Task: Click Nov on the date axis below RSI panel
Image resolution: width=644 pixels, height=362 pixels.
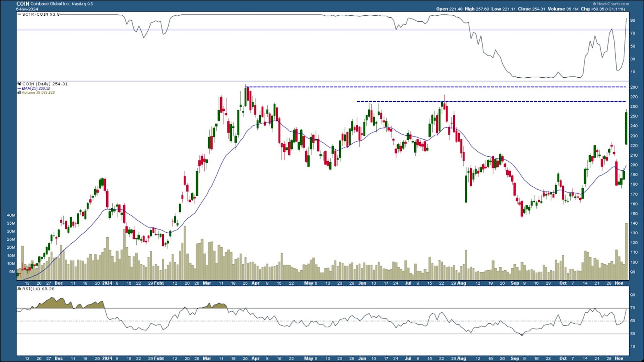Action: coord(619,358)
